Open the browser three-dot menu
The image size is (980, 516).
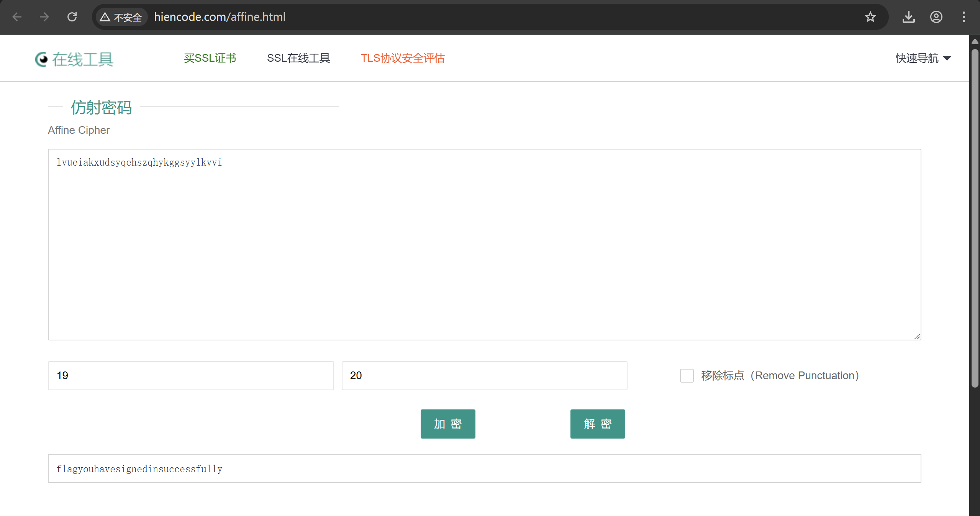(x=964, y=17)
